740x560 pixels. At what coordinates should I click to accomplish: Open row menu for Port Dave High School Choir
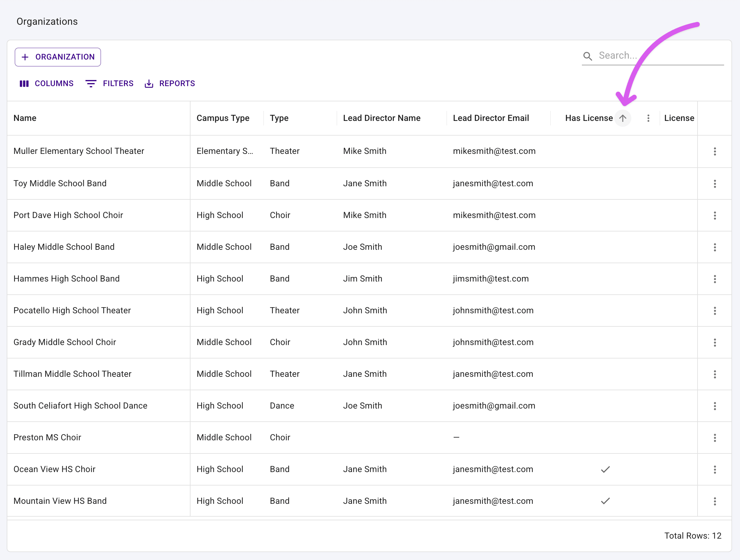coord(715,216)
